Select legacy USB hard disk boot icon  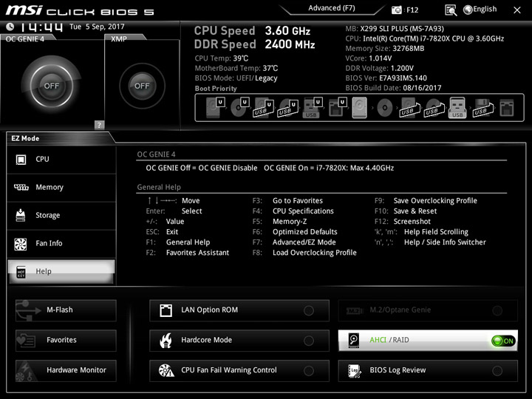point(409,108)
